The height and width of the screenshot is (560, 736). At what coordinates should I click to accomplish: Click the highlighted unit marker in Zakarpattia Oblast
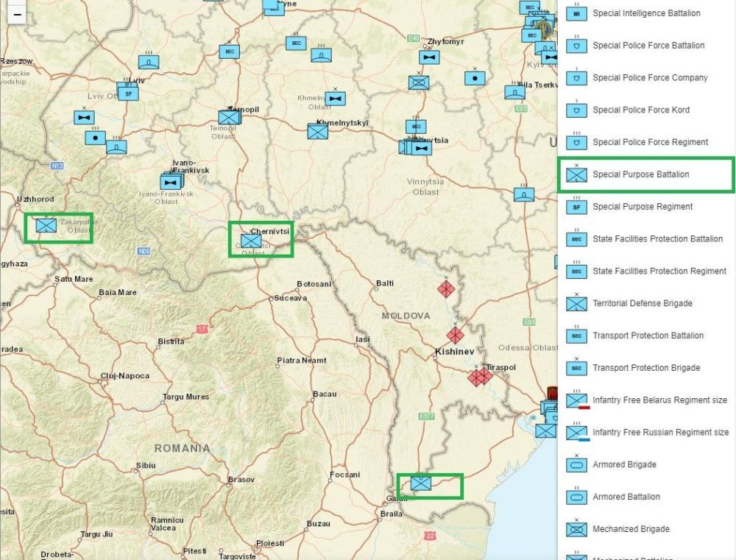click(x=46, y=224)
